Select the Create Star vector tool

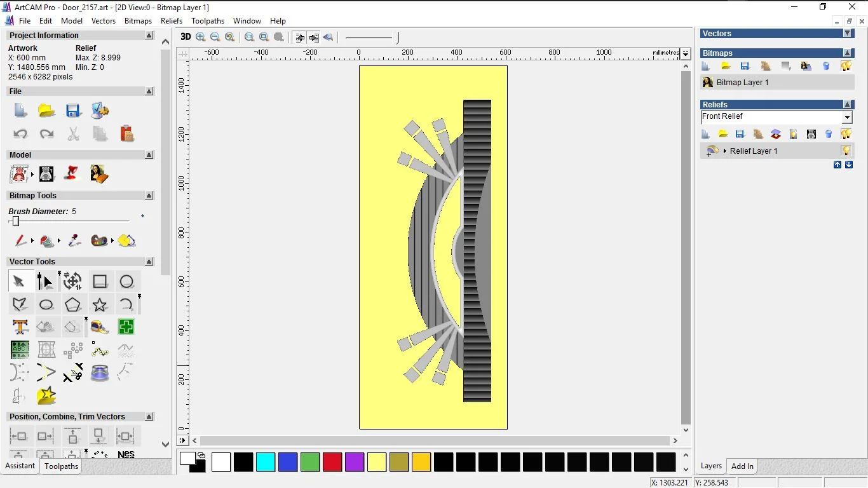(x=100, y=305)
